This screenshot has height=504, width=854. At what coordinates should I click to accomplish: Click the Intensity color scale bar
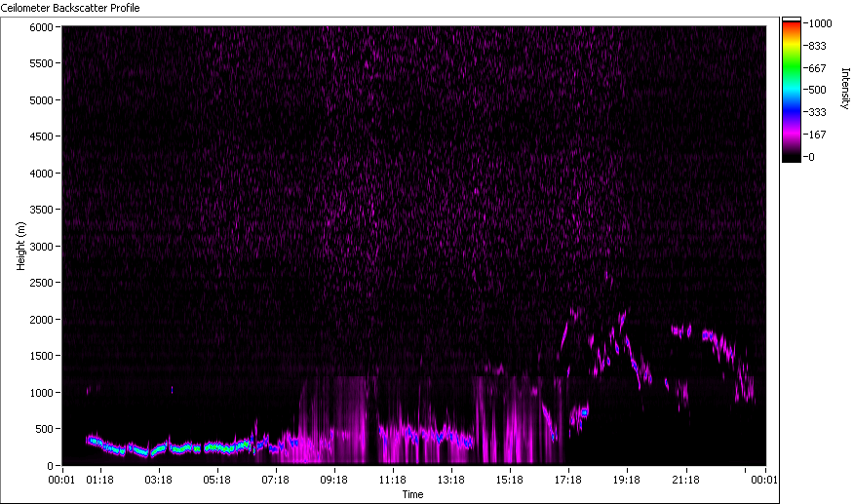tap(792, 90)
